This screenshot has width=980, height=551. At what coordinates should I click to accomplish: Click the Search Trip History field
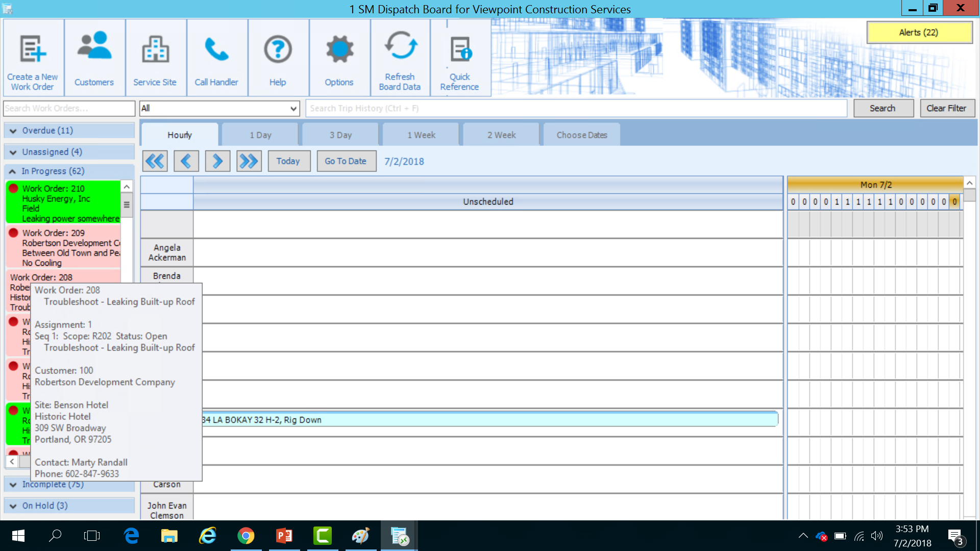(x=576, y=108)
